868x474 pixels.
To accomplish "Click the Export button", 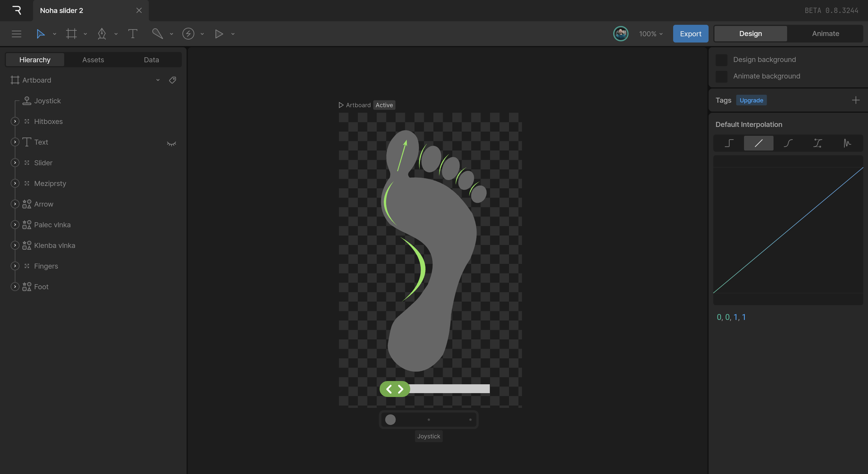I will coord(691,34).
